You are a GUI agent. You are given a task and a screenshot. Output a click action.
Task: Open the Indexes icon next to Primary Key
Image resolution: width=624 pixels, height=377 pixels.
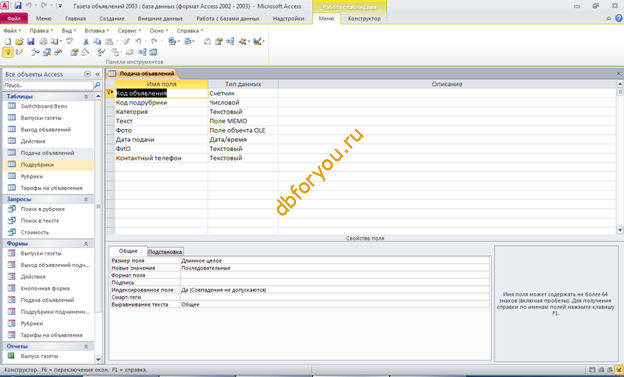point(19,52)
